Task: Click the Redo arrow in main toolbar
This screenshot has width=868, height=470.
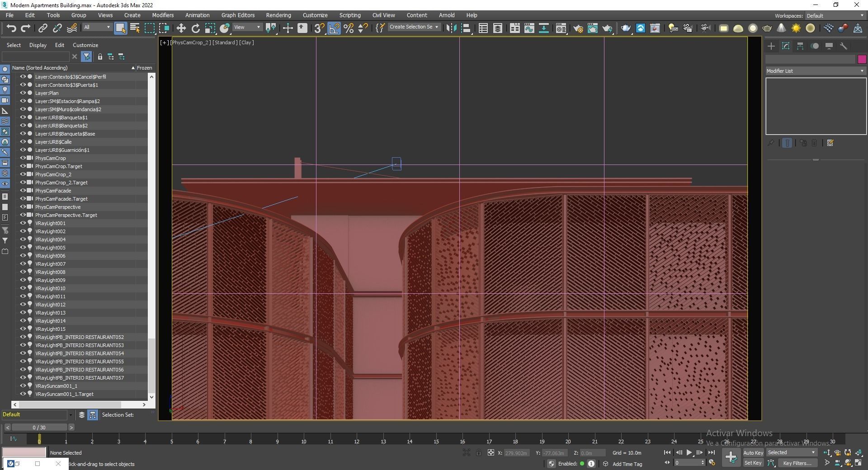Action: pyautogui.click(x=26, y=28)
